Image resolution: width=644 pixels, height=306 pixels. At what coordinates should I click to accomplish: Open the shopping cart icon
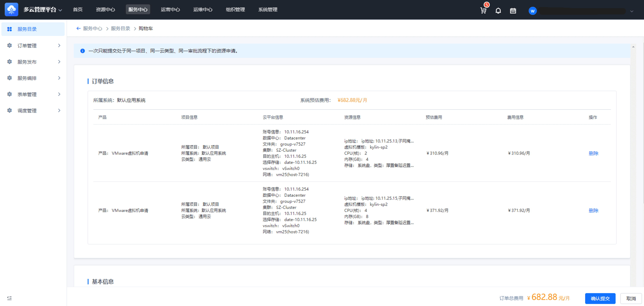click(483, 11)
